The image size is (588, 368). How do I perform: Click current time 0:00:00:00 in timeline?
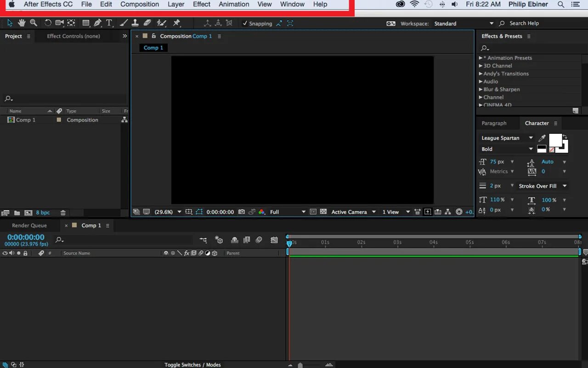(26, 237)
